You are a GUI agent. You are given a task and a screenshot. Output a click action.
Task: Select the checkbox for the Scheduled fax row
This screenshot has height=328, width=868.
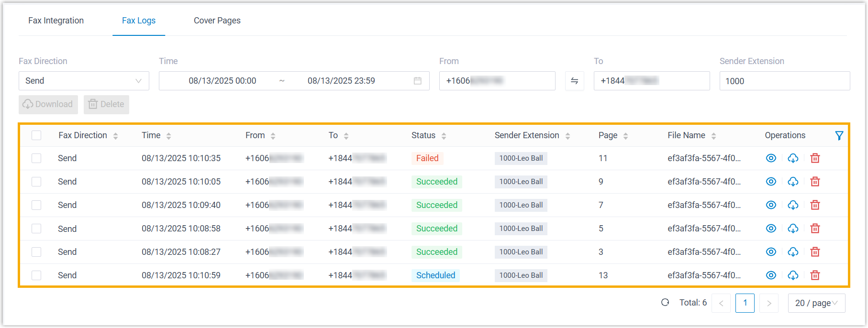click(x=36, y=275)
